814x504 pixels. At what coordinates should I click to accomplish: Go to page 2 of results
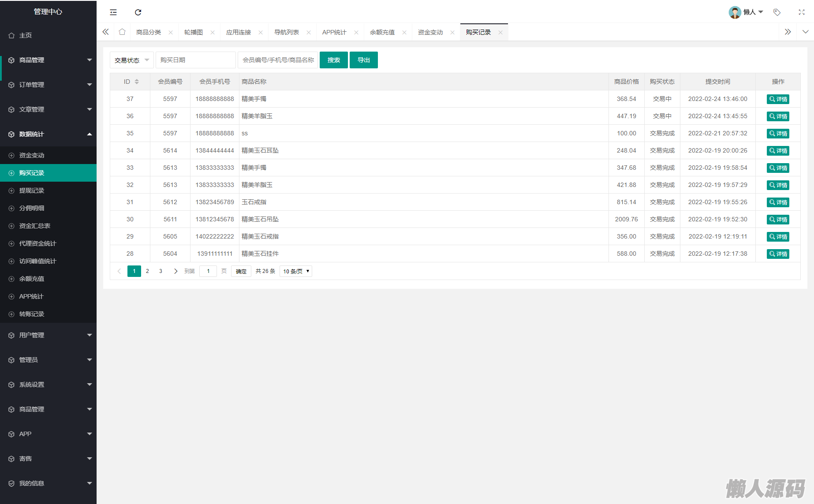(x=147, y=271)
